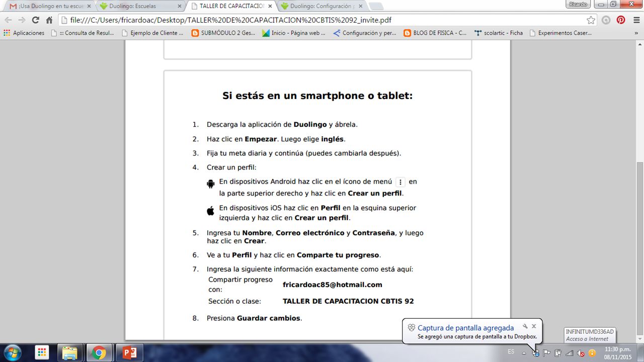Click the ES language indicator

point(511,351)
